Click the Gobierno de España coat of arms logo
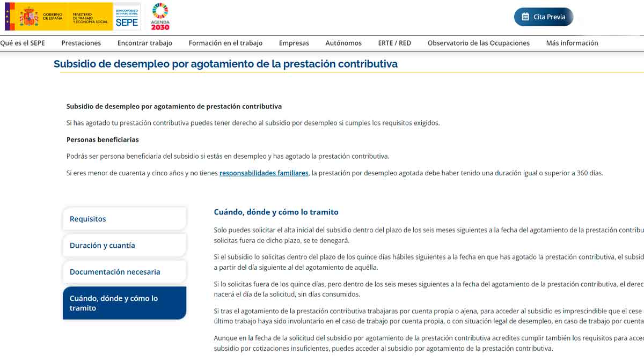644x362 pixels. 28,17
